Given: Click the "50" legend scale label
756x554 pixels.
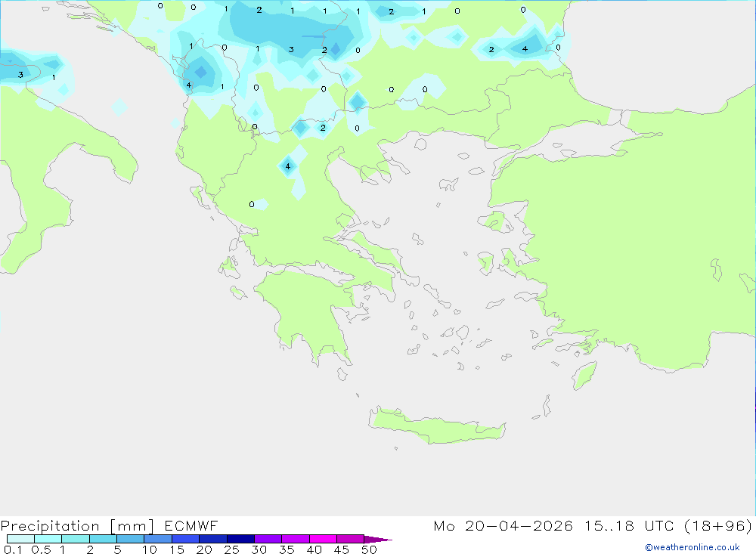Looking at the screenshot, I should (x=369, y=549).
